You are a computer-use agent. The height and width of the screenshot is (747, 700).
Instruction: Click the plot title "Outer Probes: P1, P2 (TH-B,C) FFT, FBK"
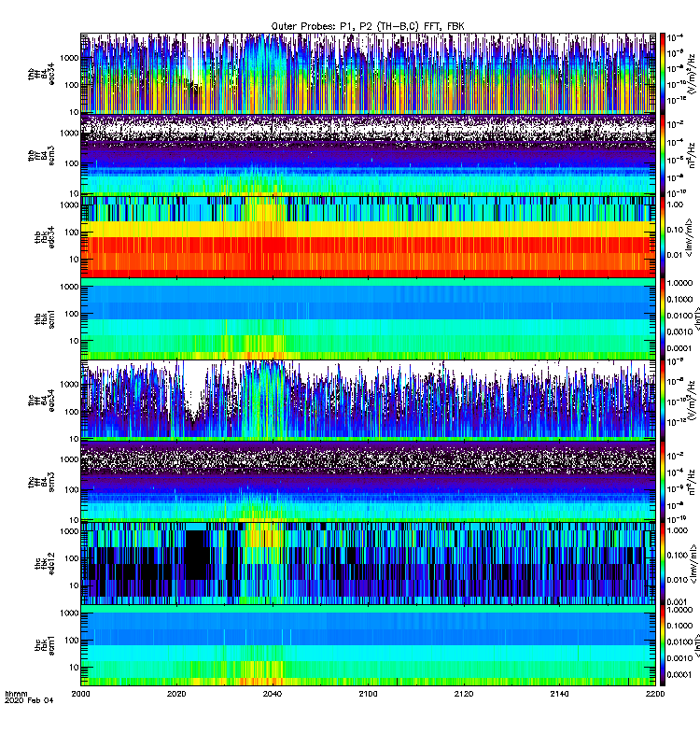367,26
